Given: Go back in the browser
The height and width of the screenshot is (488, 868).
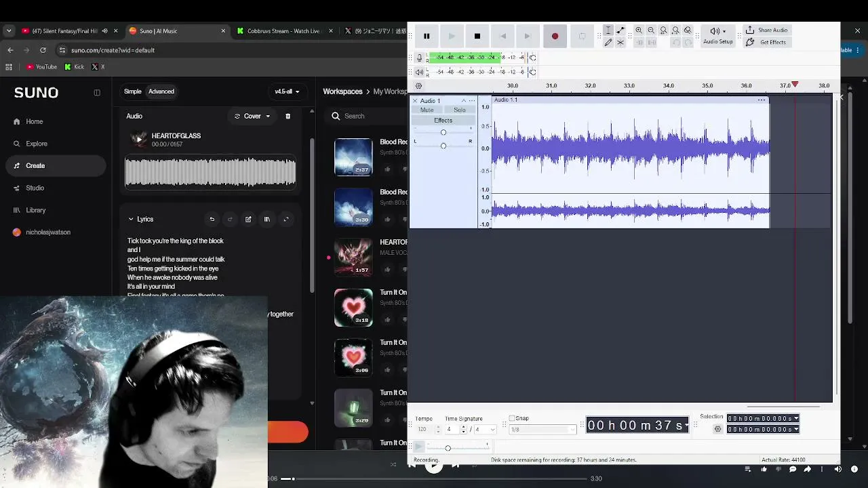Looking at the screenshot, I should [x=10, y=50].
